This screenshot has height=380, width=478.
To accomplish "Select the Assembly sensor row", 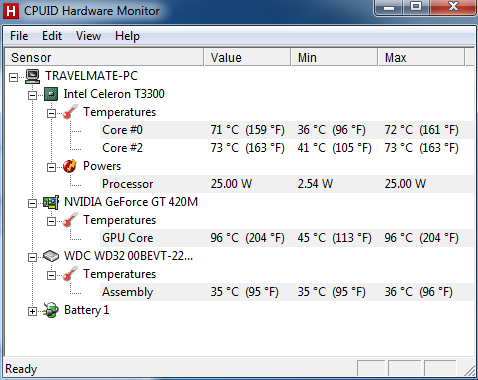I will coord(287,292).
